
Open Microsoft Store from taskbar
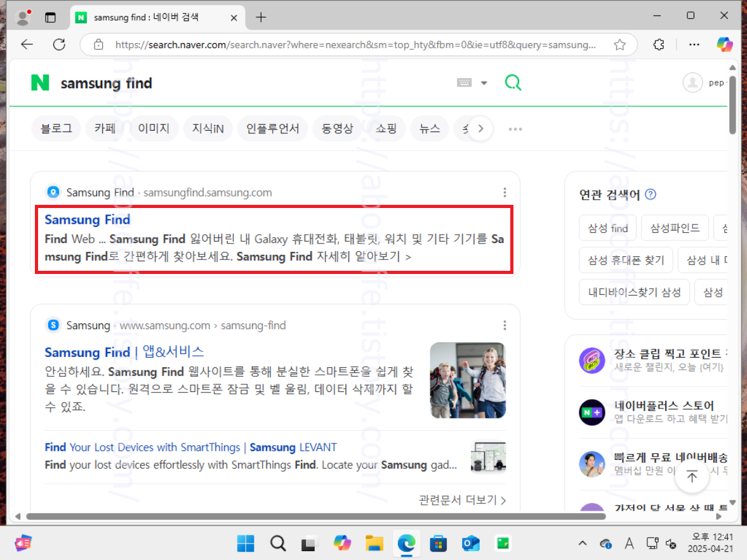coord(438,544)
